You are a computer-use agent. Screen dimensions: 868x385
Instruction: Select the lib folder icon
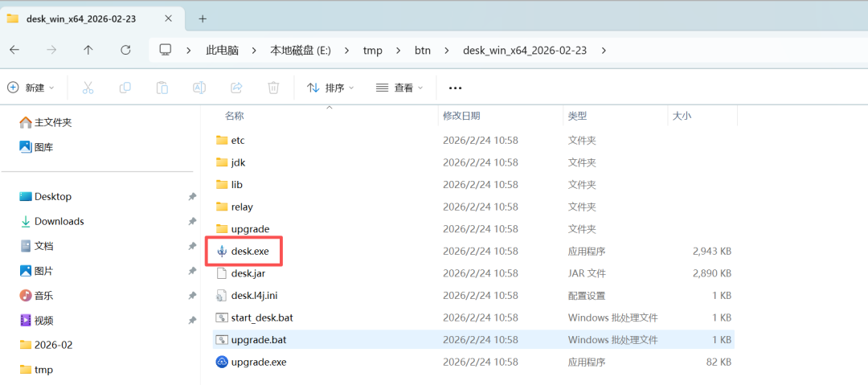(222, 185)
